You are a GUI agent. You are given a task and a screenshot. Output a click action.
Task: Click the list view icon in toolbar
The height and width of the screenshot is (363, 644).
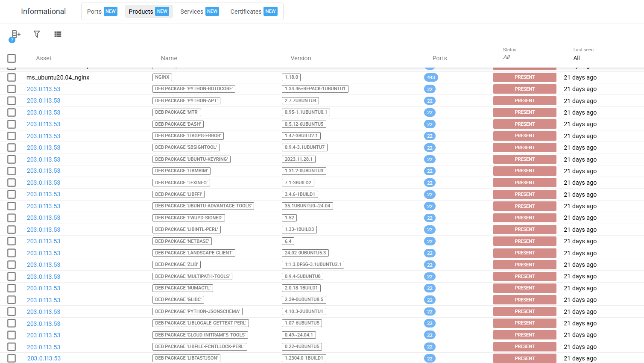[x=58, y=34]
